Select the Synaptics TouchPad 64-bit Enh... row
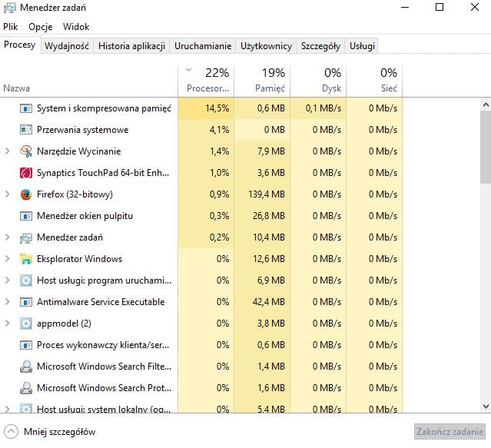The height and width of the screenshot is (448, 491). (103, 173)
